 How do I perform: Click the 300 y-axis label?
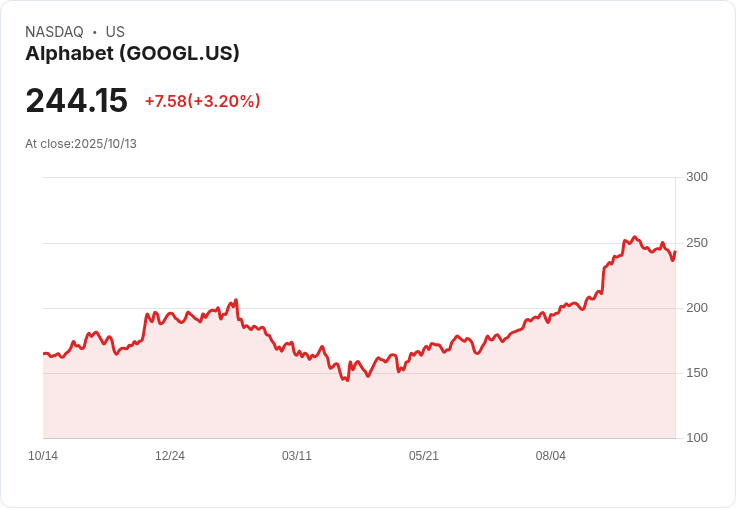click(x=696, y=177)
